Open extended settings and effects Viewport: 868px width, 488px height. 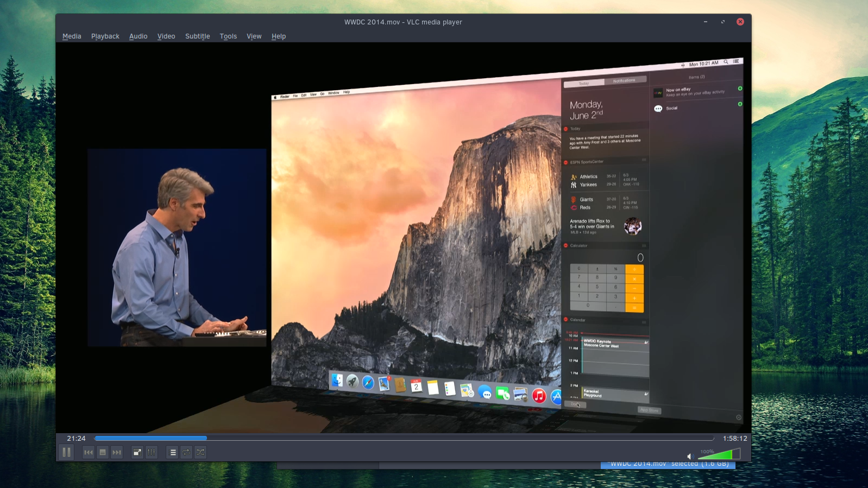(152, 452)
